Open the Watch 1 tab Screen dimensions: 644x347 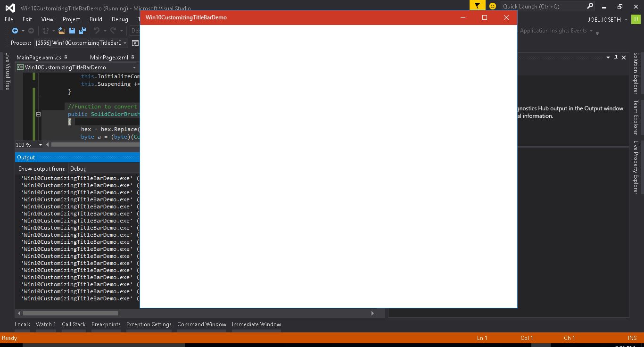click(46, 324)
